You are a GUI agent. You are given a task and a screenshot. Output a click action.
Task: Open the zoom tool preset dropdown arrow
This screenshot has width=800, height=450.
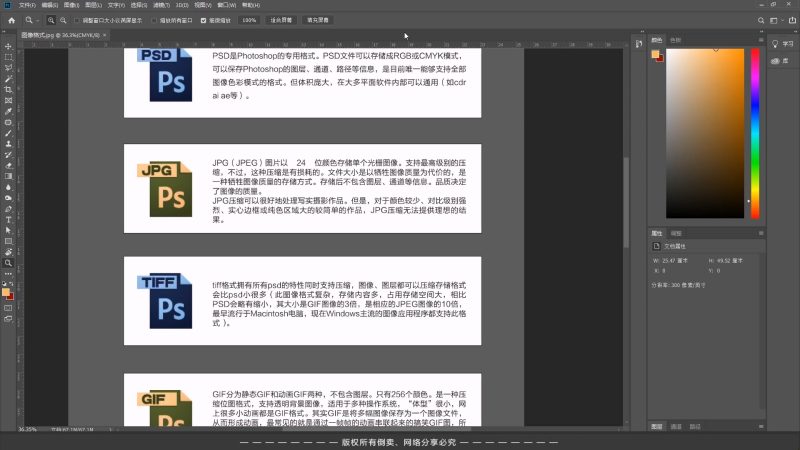37,19
